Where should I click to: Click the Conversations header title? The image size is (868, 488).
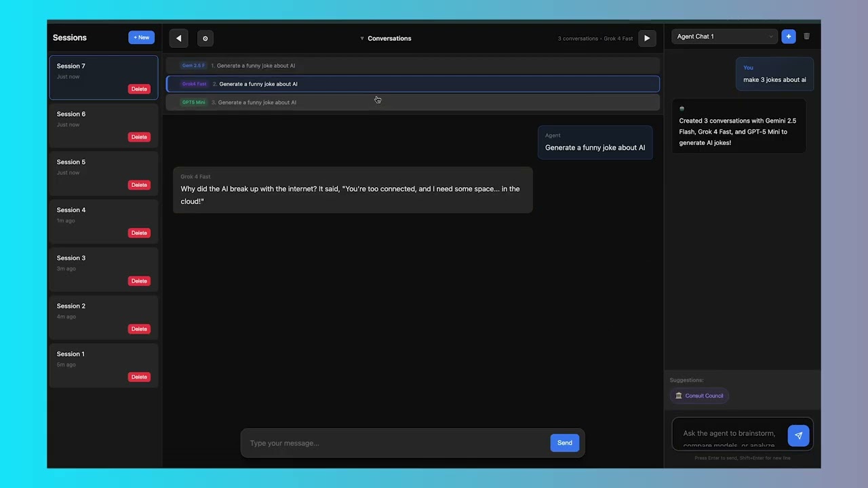click(x=389, y=39)
